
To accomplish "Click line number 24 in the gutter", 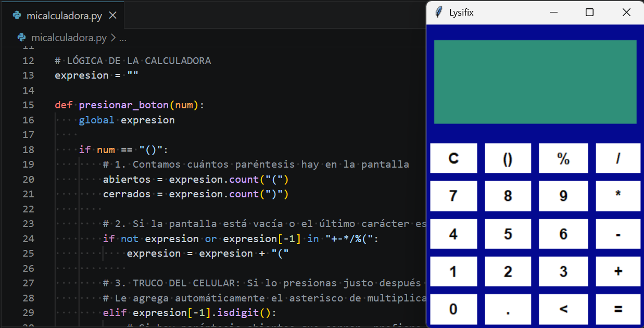I will coord(28,239).
